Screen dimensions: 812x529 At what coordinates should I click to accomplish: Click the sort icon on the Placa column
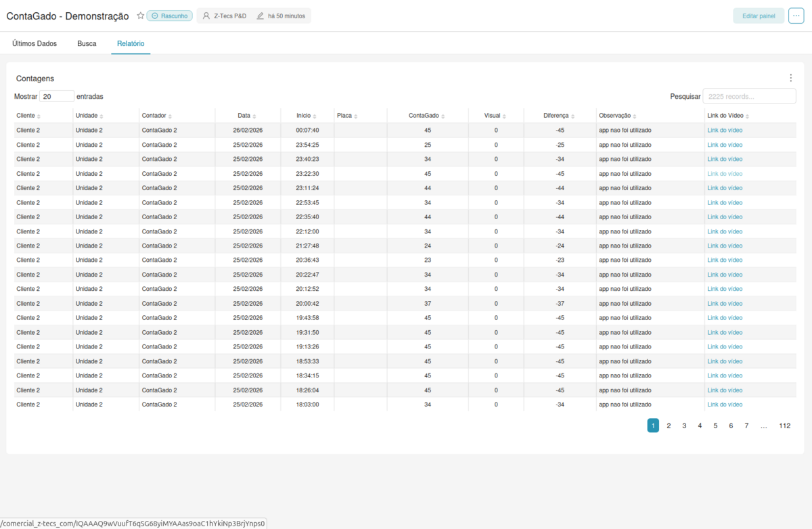click(357, 116)
